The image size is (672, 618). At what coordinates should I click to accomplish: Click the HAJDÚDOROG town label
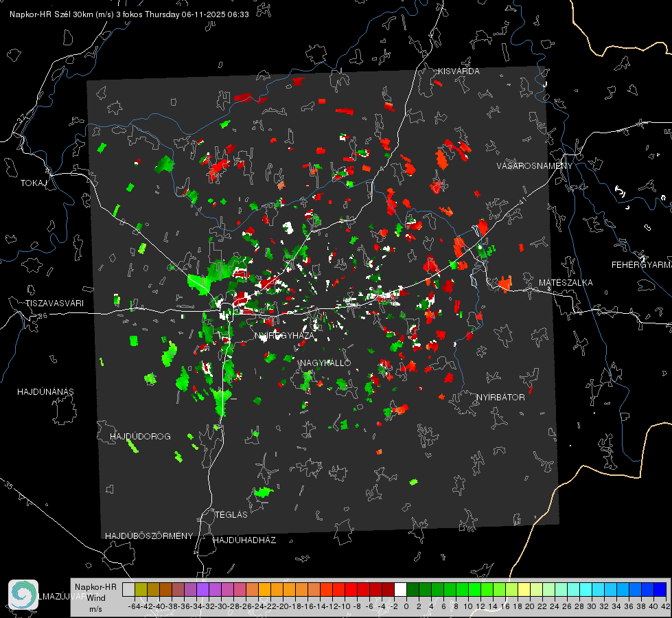pyautogui.click(x=140, y=437)
